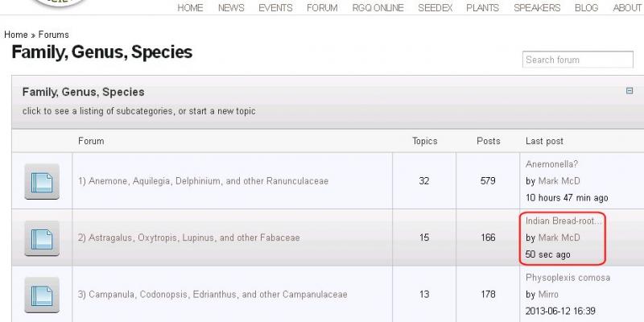Viewport: 644px width, 322px height.
Task: Open Astragalus, Oxytropis, Lupinus forum link
Action: pyautogui.click(x=188, y=238)
